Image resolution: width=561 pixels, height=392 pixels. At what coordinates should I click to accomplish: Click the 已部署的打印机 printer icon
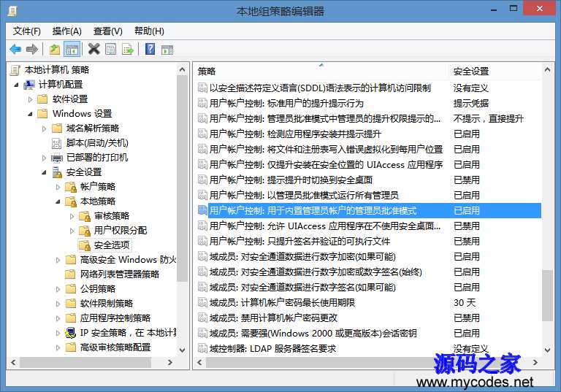tap(57, 158)
